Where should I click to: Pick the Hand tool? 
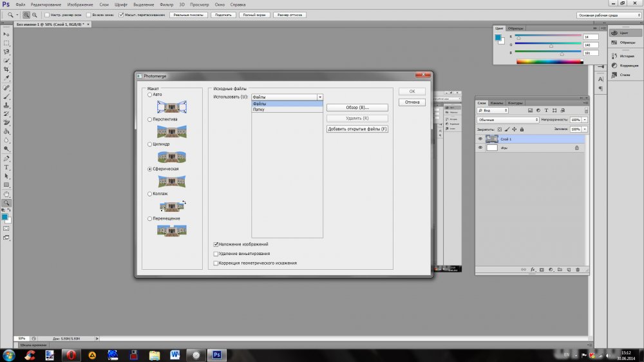[6, 194]
